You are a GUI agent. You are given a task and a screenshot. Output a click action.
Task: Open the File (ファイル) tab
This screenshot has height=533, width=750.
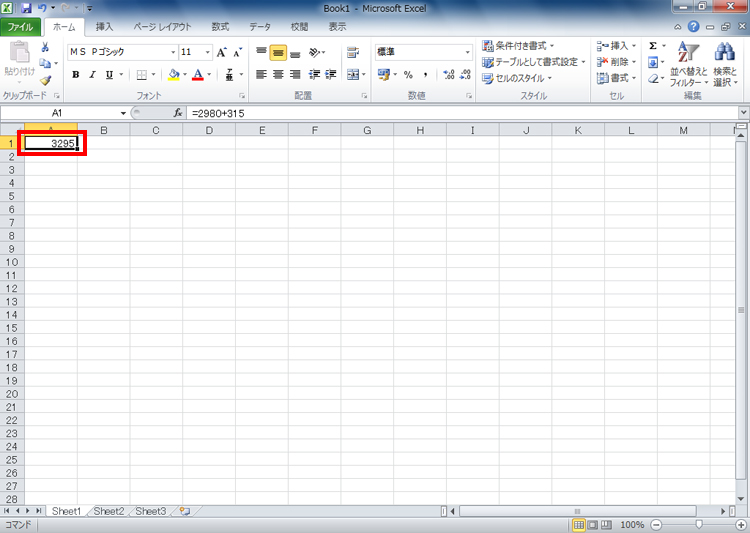coord(20,27)
